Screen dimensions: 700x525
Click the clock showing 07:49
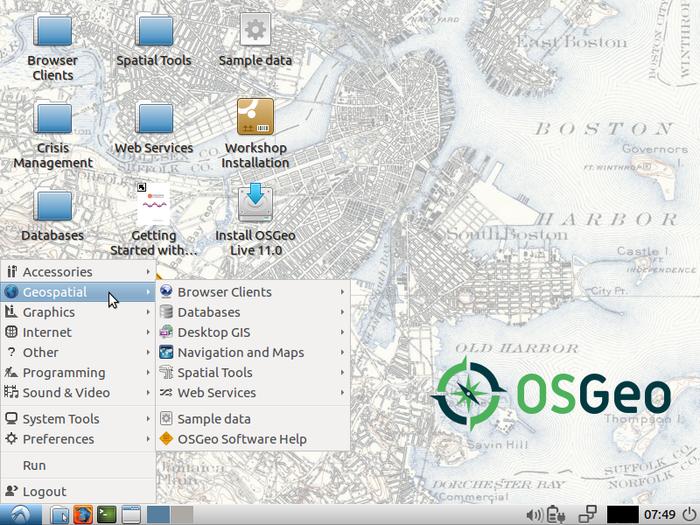pyautogui.click(x=659, y=514)
